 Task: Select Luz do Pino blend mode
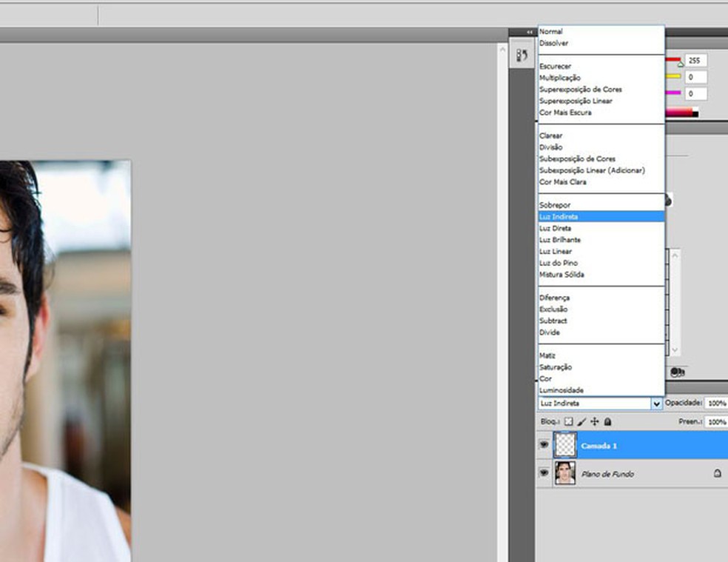[601, 263]
